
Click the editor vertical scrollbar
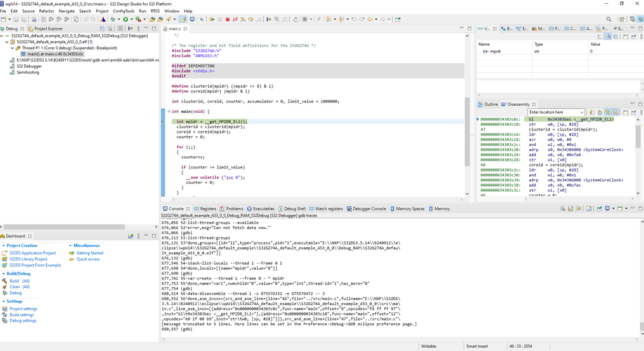[x=467, y=132]
